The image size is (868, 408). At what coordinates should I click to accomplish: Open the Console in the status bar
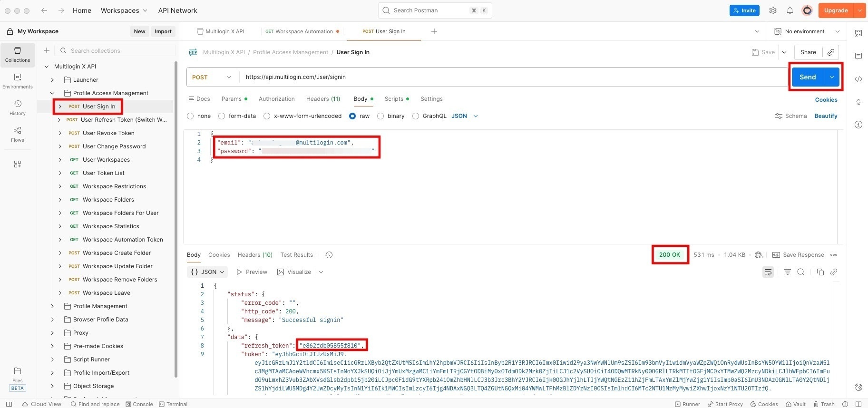click(139, 404)
